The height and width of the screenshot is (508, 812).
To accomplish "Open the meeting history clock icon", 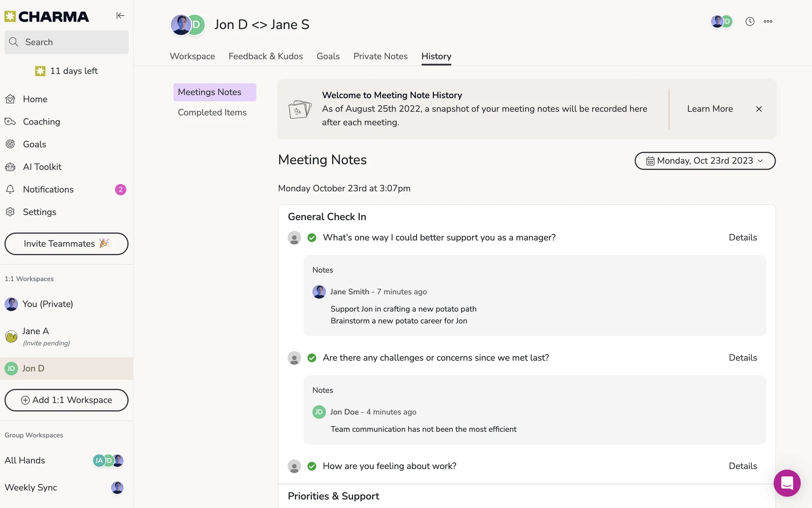I will click(750, 22).
